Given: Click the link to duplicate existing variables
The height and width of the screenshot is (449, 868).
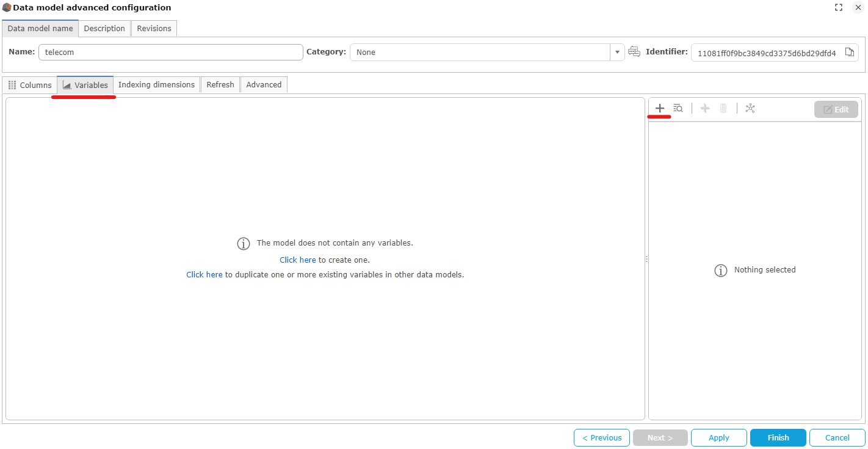Looking at the screenshot, I should point(204,275).
